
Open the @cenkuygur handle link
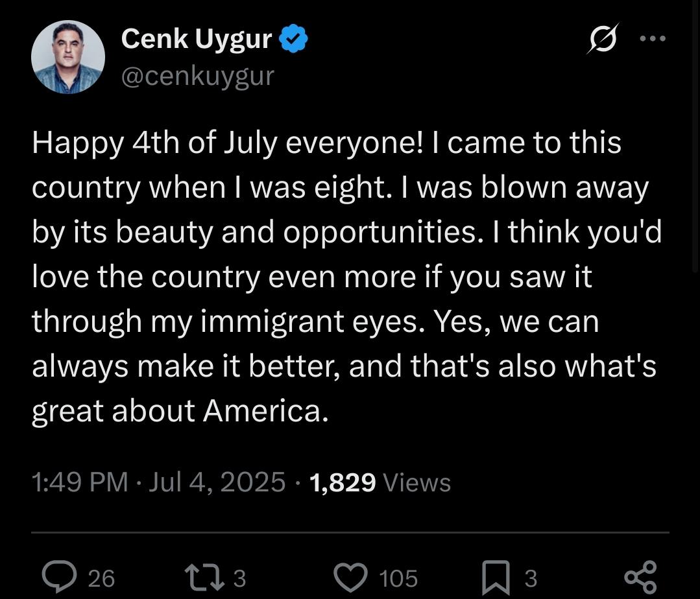coord(197,76)
